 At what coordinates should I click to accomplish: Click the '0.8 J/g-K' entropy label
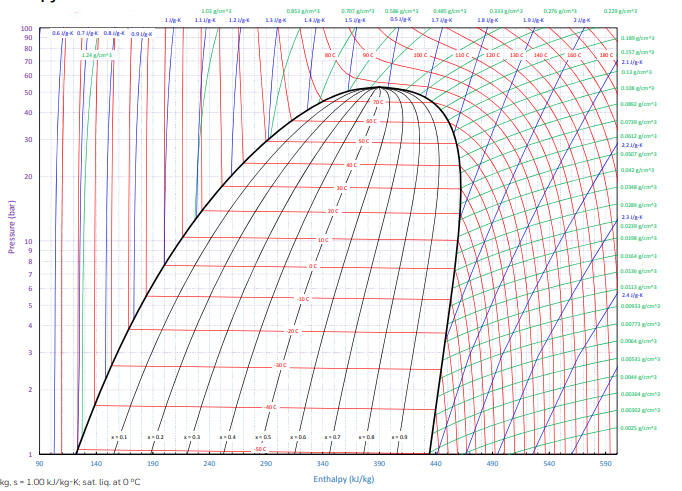tap(114, 33)
